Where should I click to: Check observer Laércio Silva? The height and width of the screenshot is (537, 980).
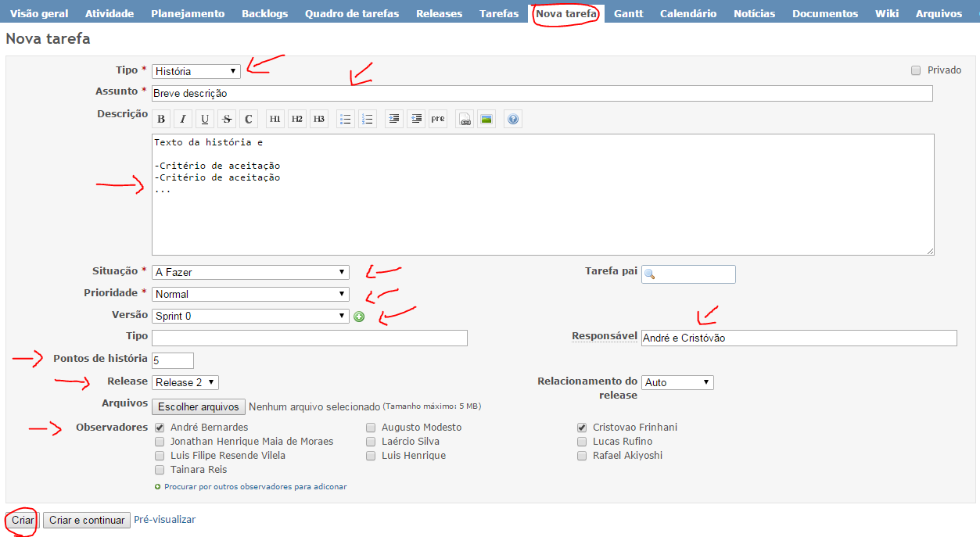[371, 442]
